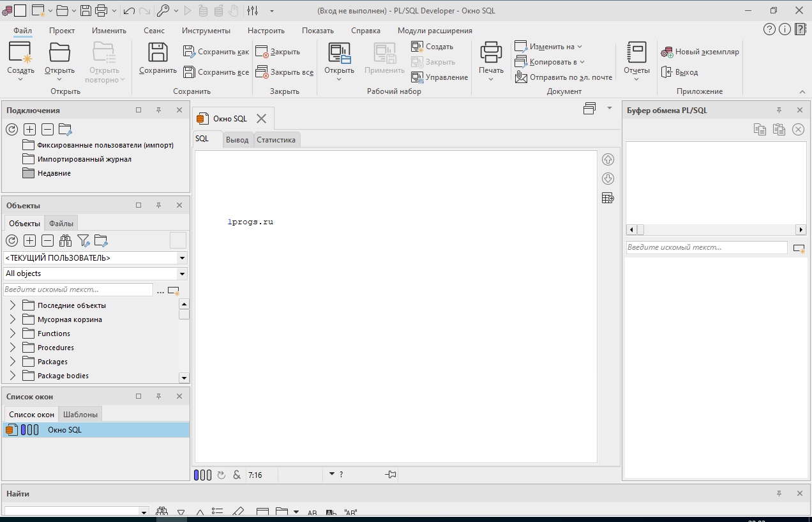Click the Закрыть все button
This screenshot has height=522, width=812.
click(284, 72)
